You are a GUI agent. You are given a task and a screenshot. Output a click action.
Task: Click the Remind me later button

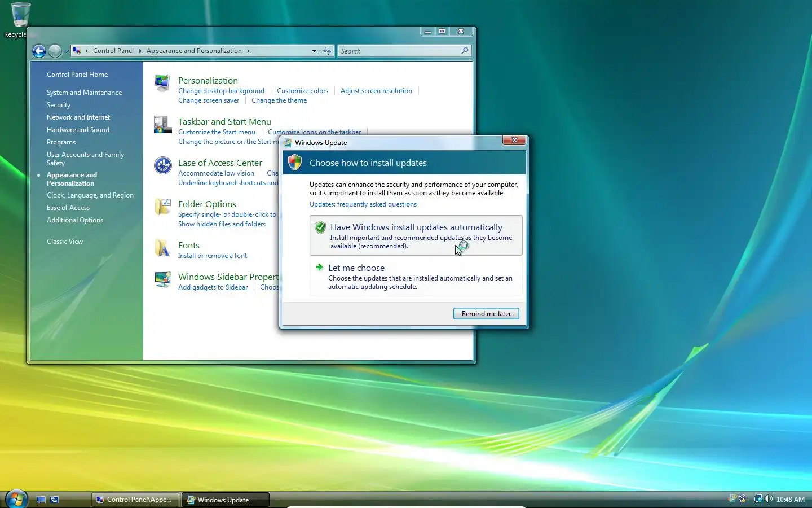[x=486, y=314]
